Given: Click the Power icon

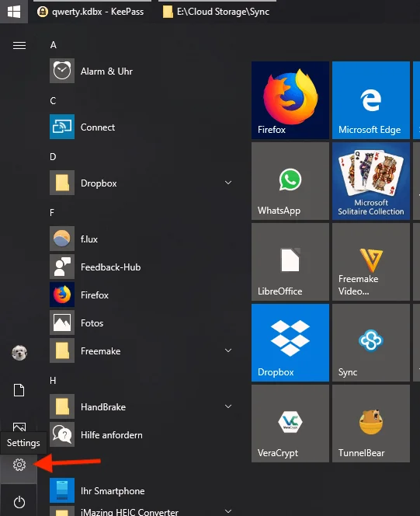Looking at the screenshot, I should coord(19,502).
